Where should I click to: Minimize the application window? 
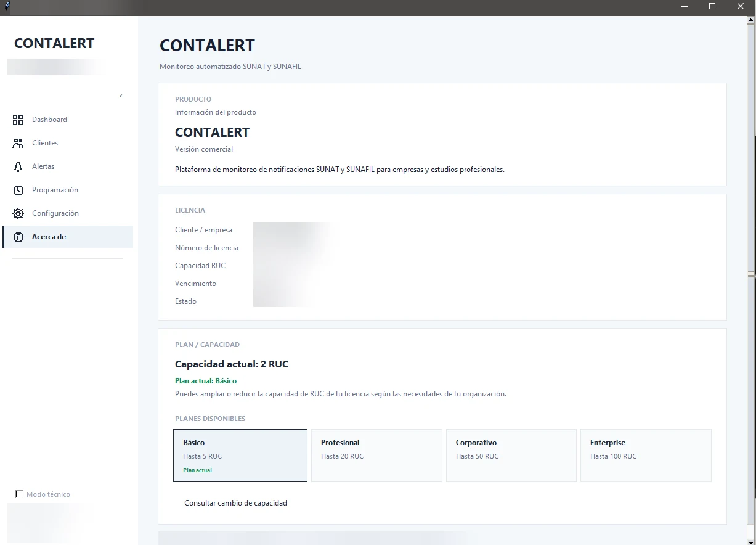point(684,7)
